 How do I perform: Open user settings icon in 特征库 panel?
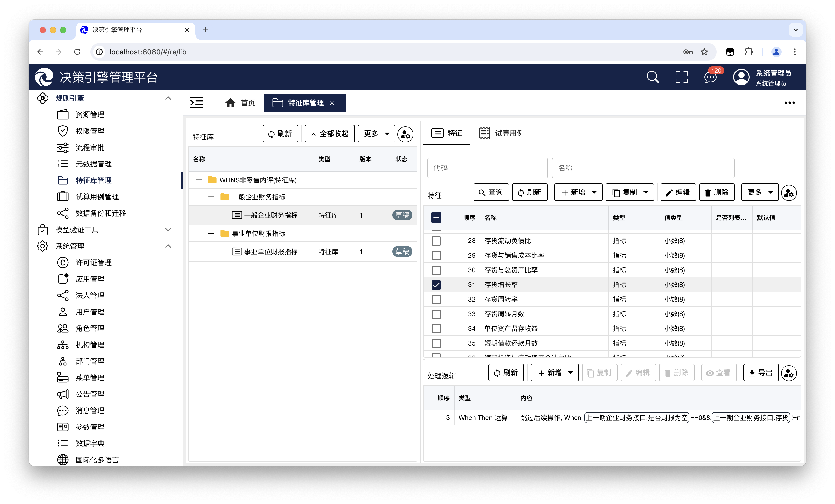(405, 134)
